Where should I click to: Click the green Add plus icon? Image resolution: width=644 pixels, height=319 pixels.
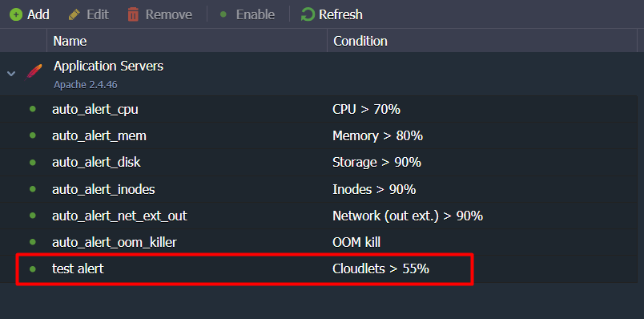(16, 15)
